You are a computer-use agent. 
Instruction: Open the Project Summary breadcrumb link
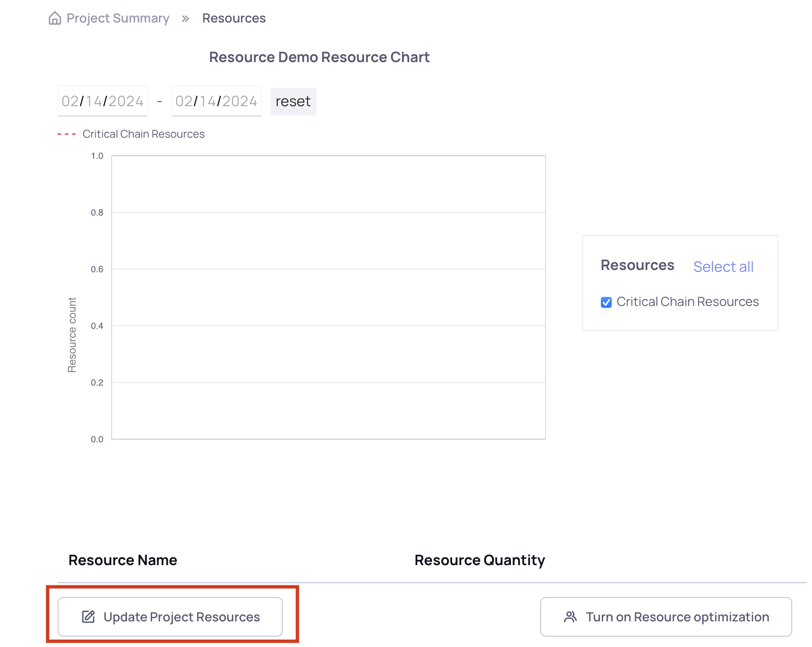click(x=118, y=18)
